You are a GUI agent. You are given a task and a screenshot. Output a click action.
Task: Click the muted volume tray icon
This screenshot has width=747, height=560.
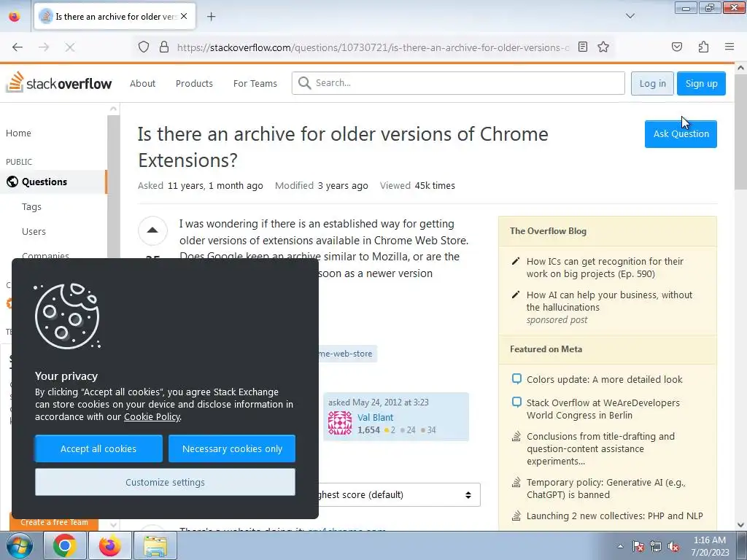coord(673,546)
